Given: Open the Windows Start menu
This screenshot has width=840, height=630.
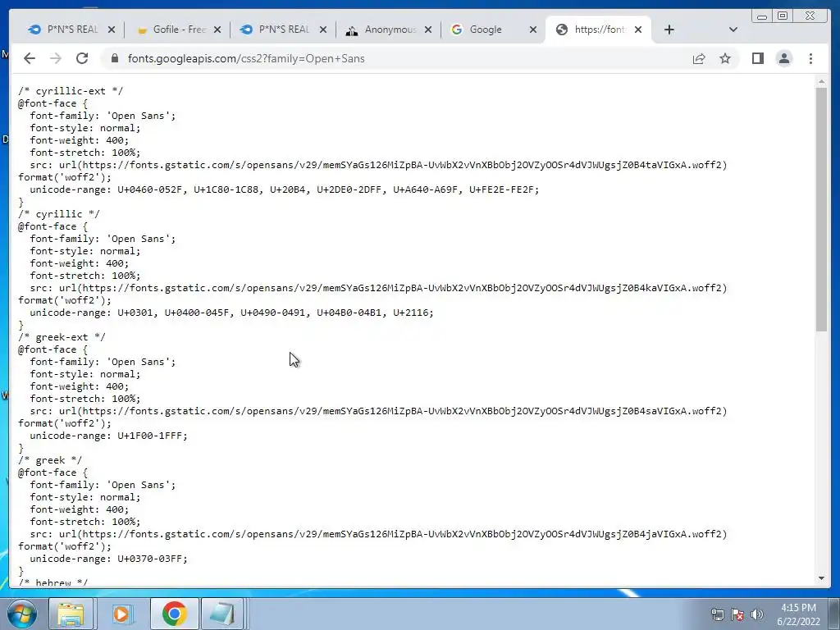Looking at the screenshot, I should 21,614.
